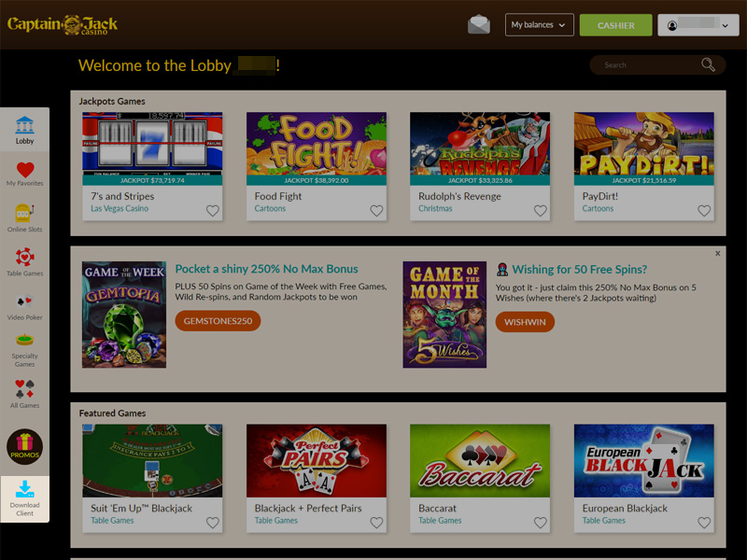Open the PROMOS gift badge
The image size is (747, 560).
click(25, 447)
